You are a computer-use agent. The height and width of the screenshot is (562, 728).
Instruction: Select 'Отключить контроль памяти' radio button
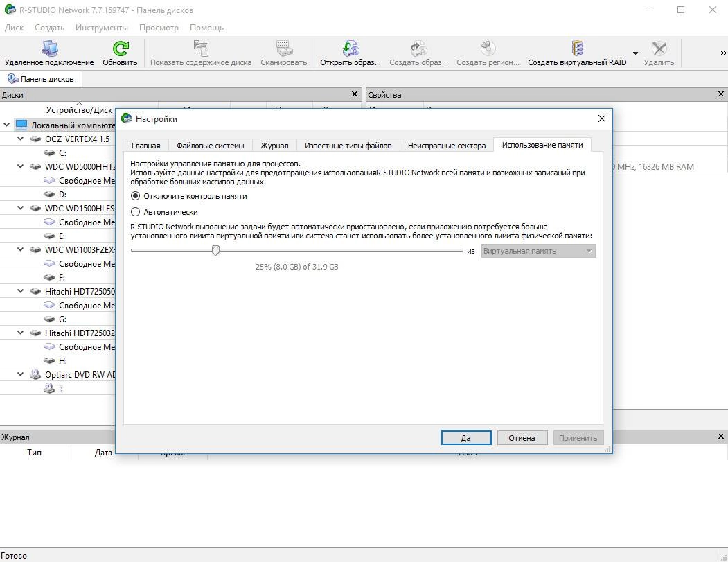coord(135,196)
